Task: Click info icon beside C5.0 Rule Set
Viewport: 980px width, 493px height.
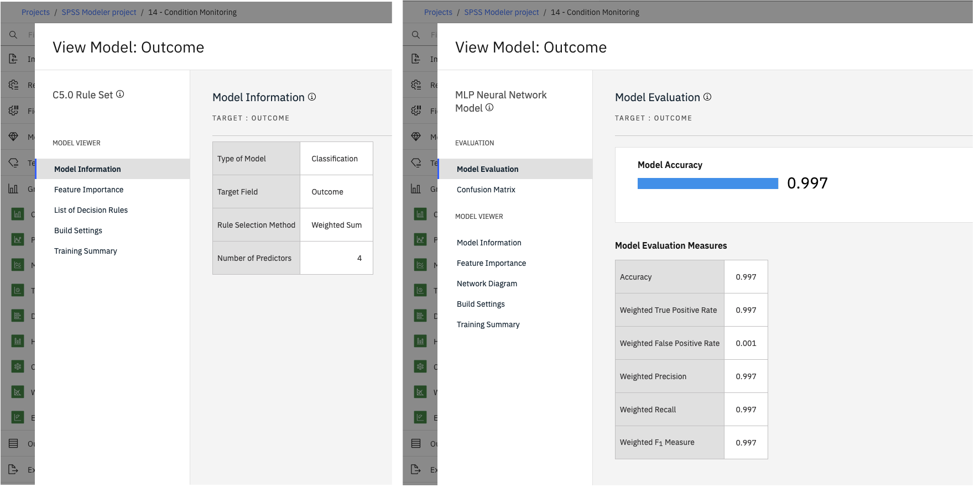Action: [x=120, y=95]
